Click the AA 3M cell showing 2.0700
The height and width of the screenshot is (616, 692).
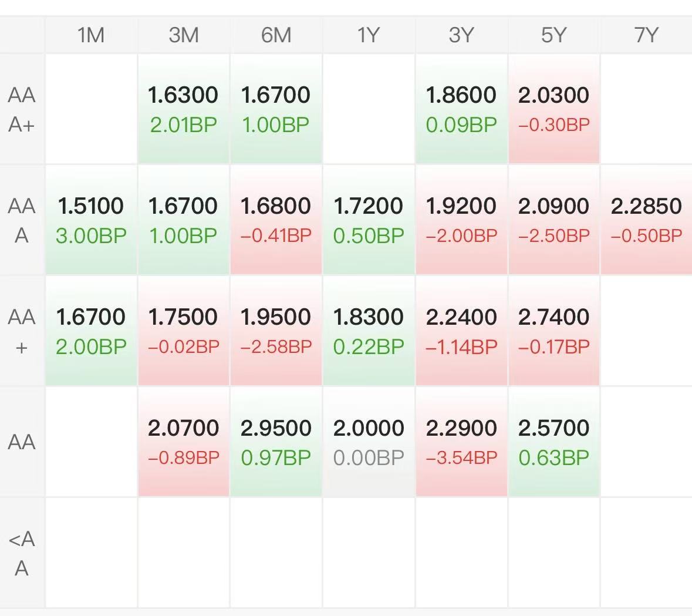183,442
